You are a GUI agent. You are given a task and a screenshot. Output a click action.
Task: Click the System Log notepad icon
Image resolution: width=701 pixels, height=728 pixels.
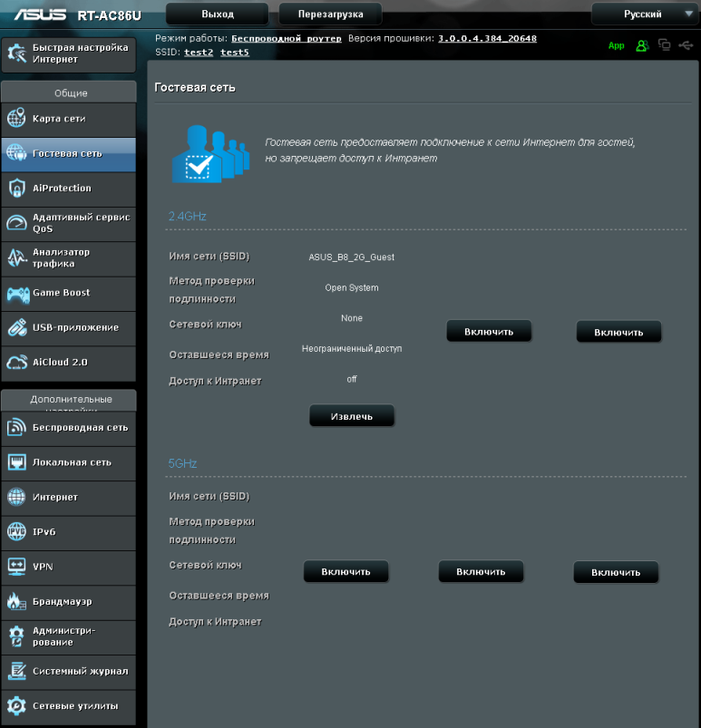click(x=16, y=671)
